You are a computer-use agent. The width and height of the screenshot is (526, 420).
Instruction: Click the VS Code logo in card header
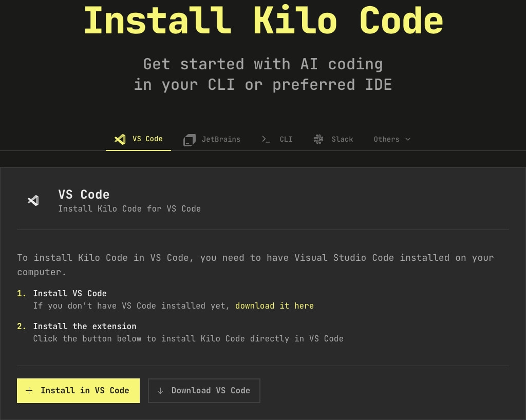click(x=33, y=200)
